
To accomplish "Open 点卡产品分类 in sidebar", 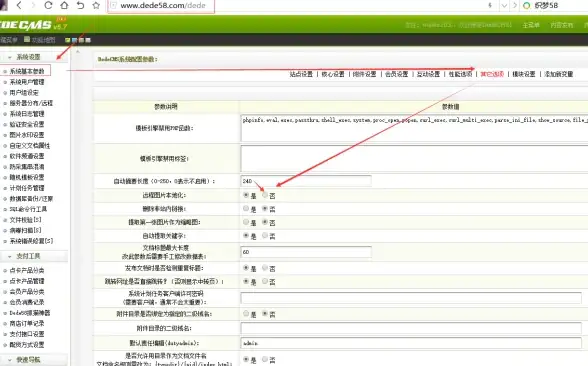I will [27, 270].
